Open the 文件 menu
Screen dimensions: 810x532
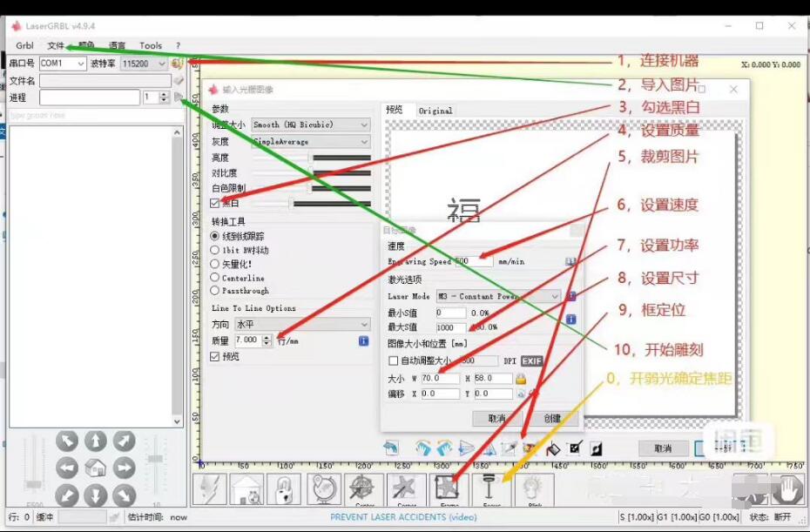56,45
